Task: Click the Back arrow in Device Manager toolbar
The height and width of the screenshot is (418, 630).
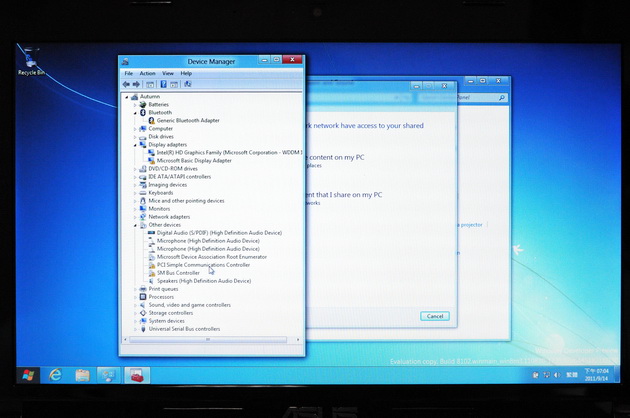Action: (126, 84)
